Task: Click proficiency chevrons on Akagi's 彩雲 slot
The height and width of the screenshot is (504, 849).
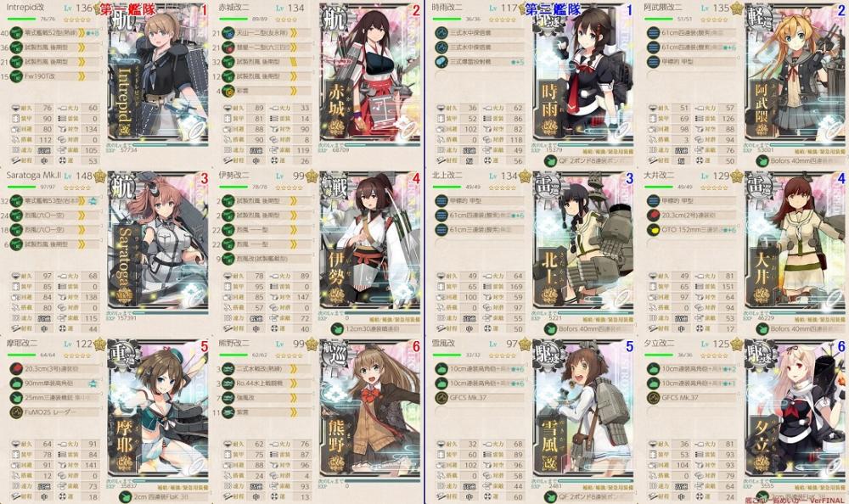Action: click(294, 91)
